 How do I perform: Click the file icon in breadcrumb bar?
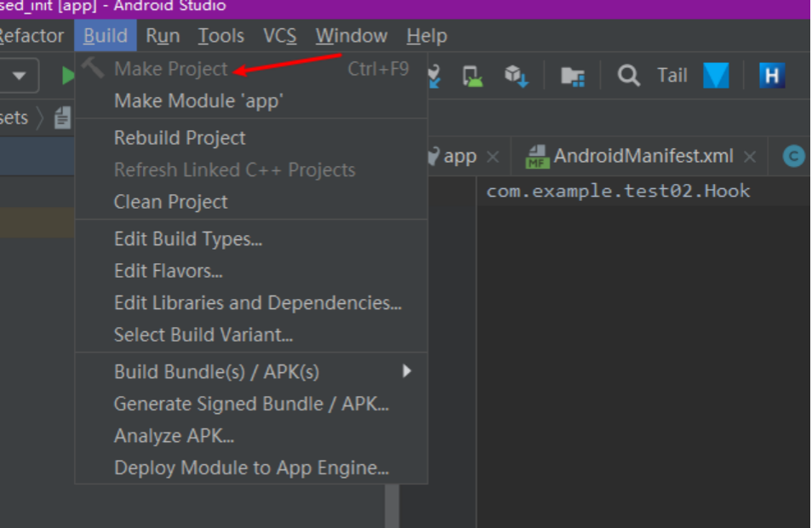pyautogui.click(x=62, y=118)
